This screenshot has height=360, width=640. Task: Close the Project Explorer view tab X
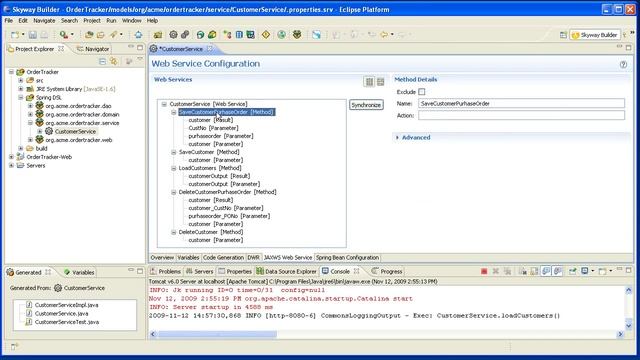tap(61, 49)
